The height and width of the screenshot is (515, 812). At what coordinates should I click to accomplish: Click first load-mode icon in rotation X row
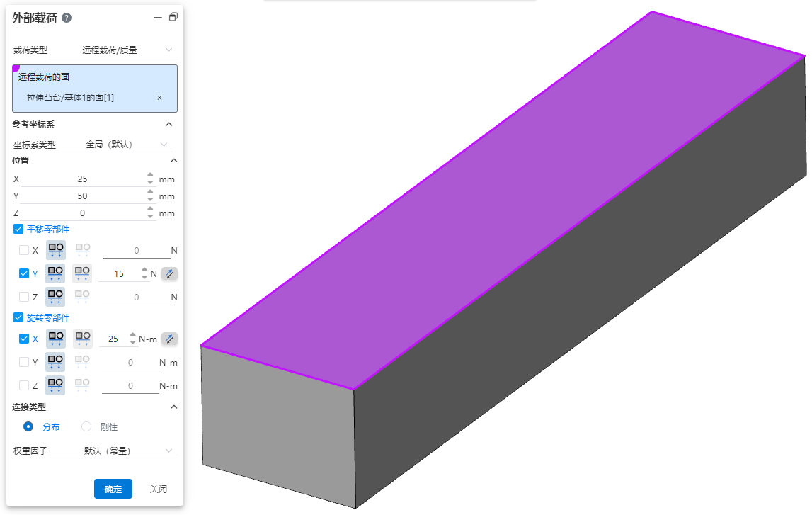pos(55,339)
